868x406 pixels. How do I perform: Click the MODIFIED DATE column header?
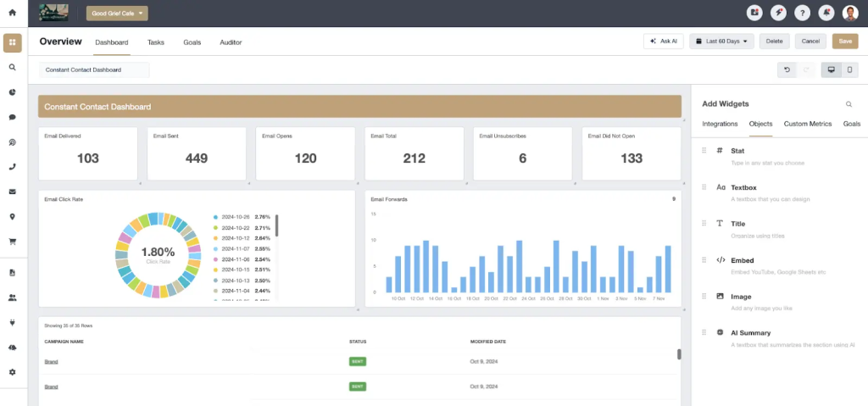click(x=488, y=342)
